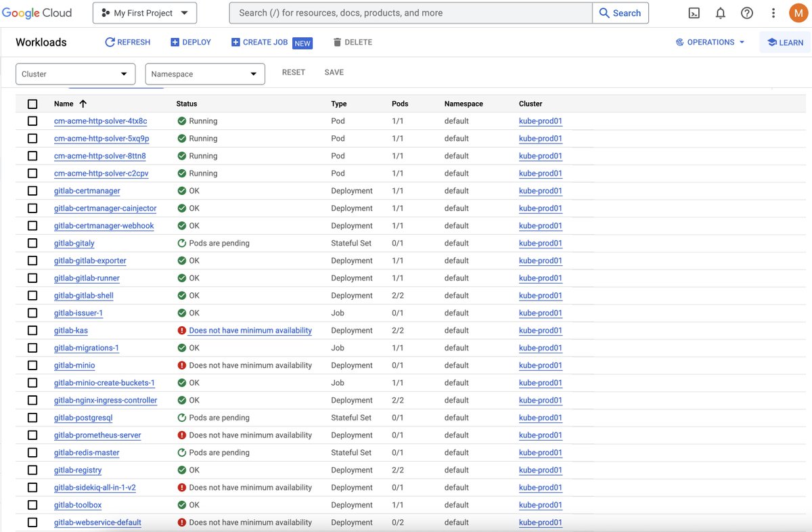This screenshot has width=812, height=532.
Task: Click the error icon for gitlab-webservice-default
Action: click(181, 523)
